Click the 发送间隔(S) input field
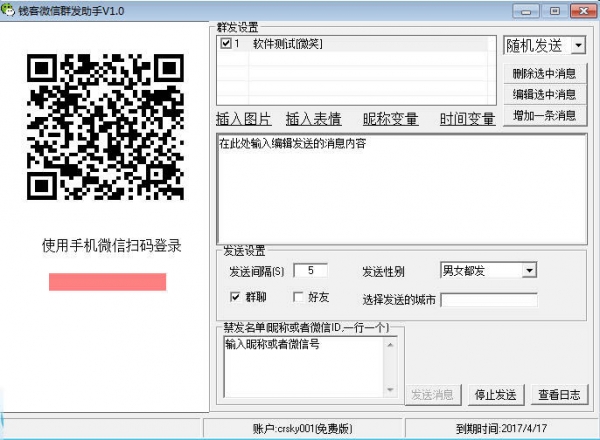 tap(310, 271)
